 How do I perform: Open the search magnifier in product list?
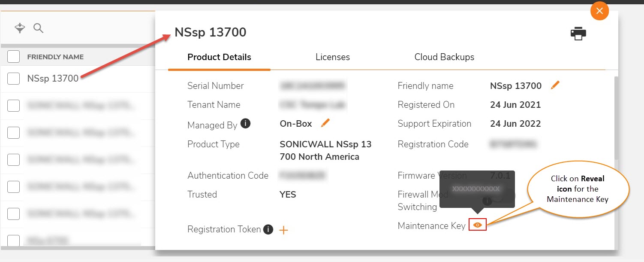click(39, 28)
